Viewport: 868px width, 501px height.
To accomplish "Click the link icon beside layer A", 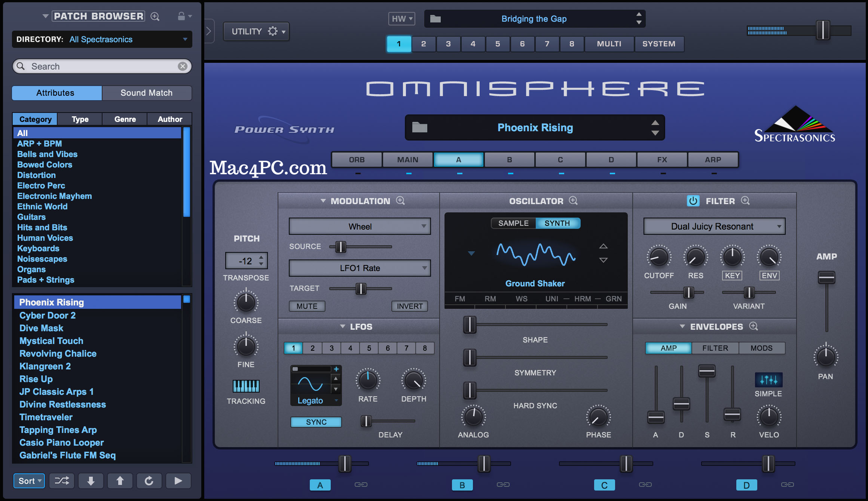I will 361,485.
